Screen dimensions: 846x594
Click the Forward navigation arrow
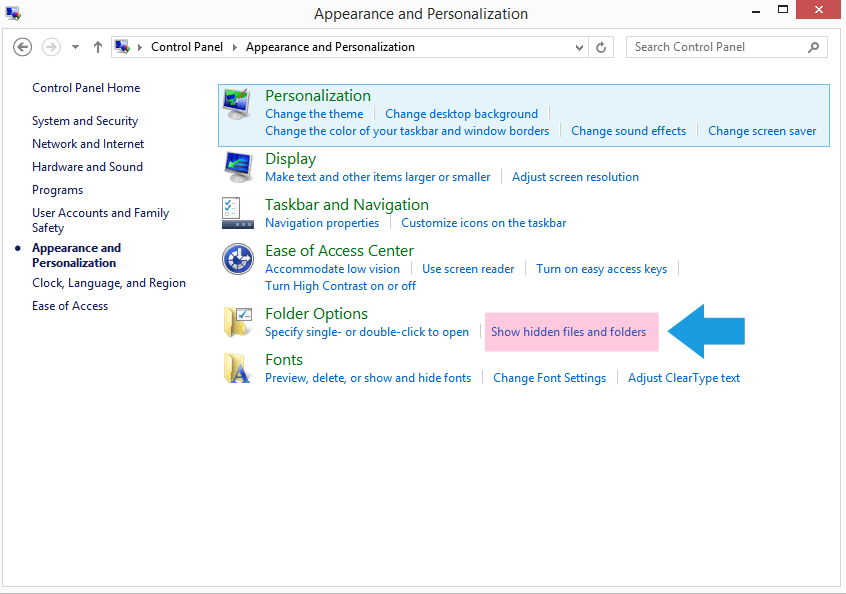click(x=52, y=47)
